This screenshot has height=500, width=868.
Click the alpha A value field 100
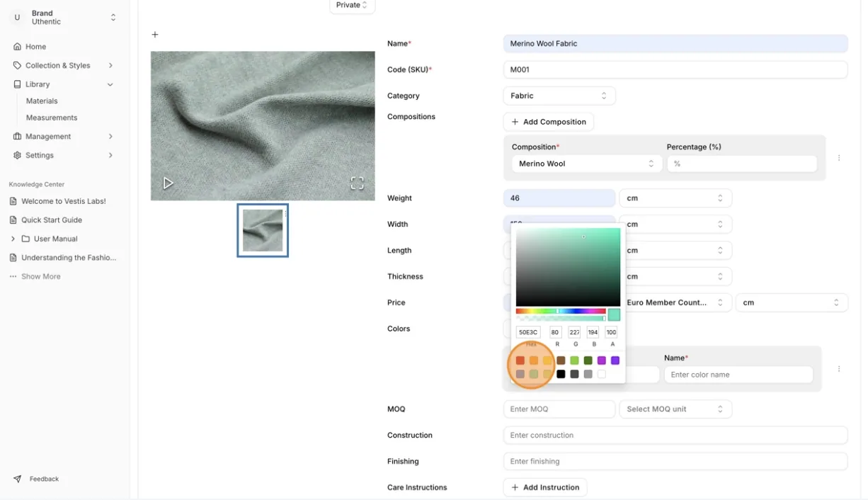(611, 332)
